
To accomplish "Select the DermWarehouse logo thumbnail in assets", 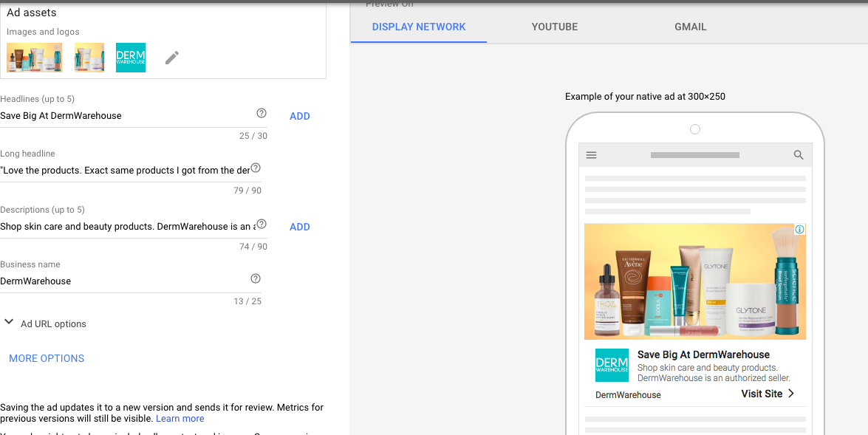I will pyautogui.click(x=131, y=58).
